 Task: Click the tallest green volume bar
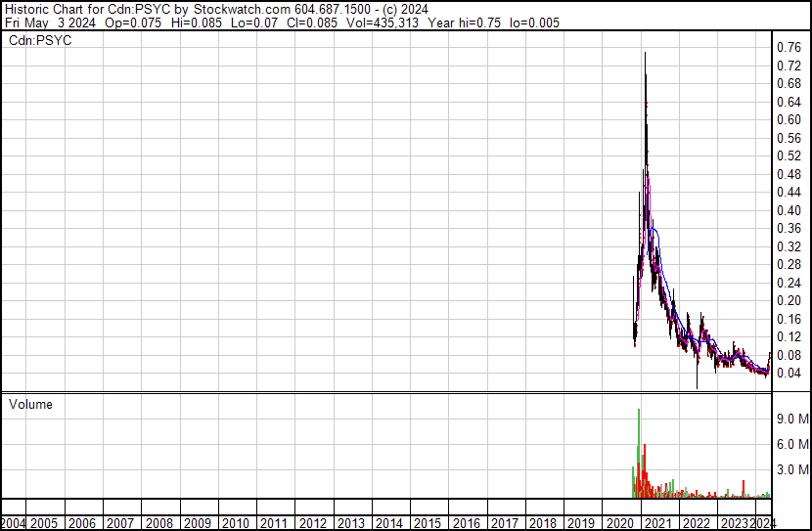click(x=639, y=411)
